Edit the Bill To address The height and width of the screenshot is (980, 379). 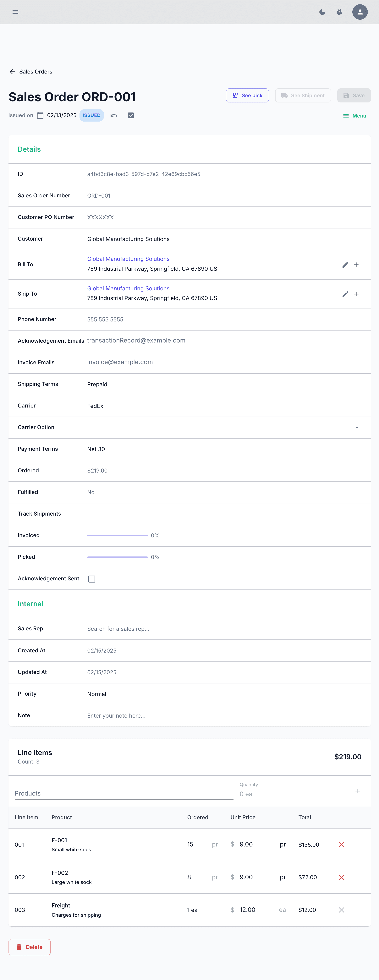345,265
